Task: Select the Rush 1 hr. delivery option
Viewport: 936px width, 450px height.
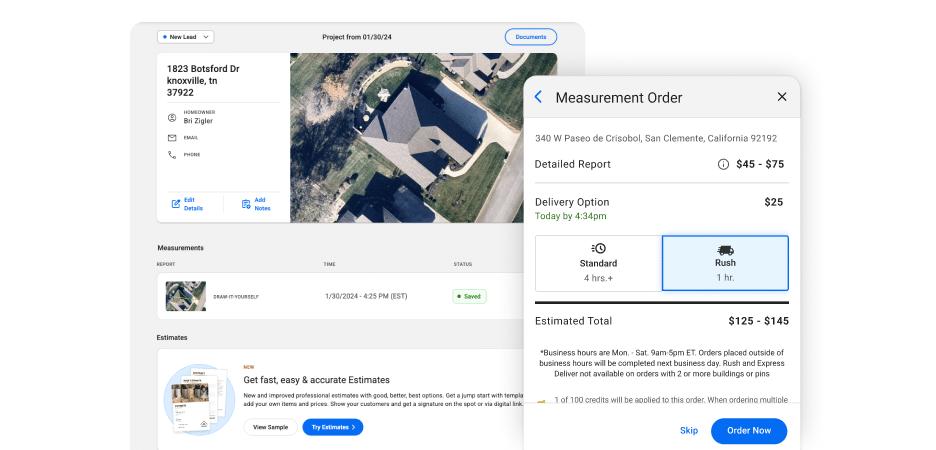Action: point(725,263)
